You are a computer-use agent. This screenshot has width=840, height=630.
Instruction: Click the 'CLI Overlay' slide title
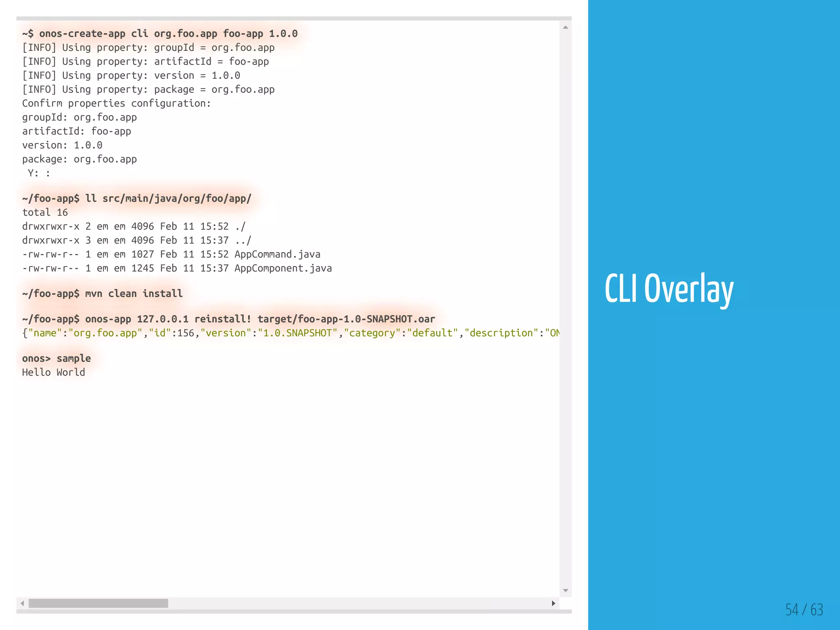669,290
